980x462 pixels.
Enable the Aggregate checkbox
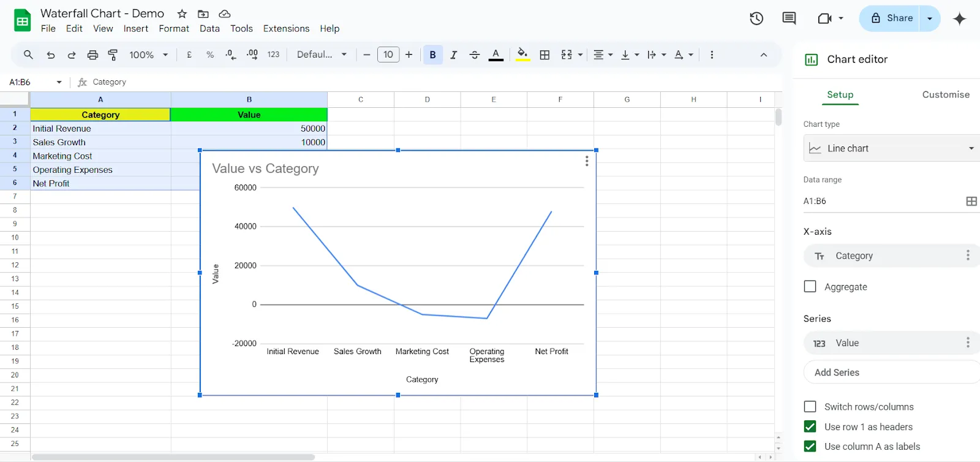click(810, 286)
